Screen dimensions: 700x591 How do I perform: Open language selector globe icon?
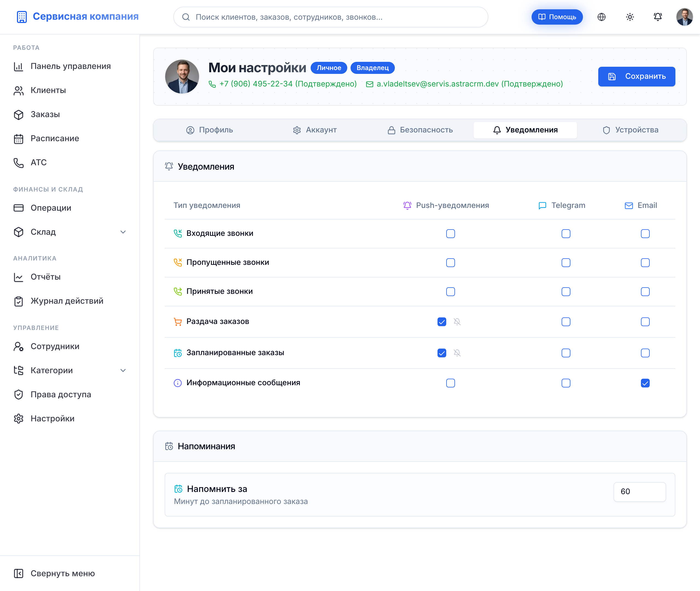(602, 17)
